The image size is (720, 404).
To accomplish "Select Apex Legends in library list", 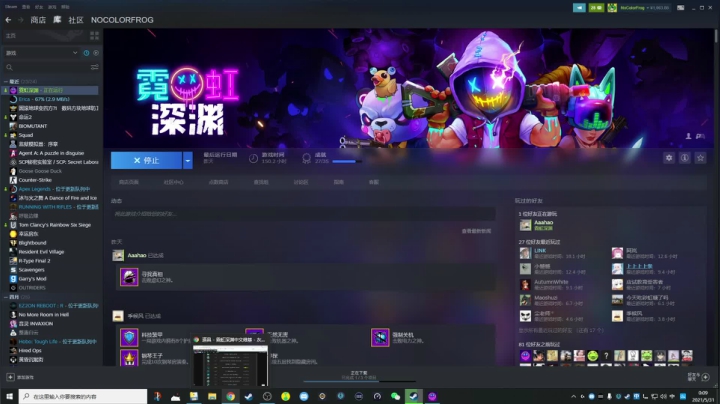I will [x=54, y=189].
